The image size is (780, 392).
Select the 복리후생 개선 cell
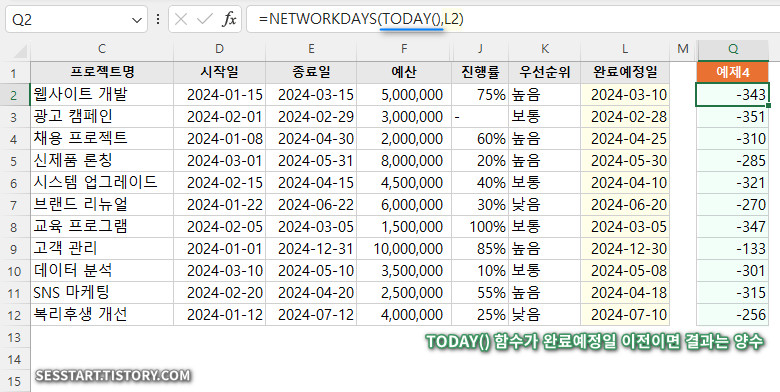point(102,314)
